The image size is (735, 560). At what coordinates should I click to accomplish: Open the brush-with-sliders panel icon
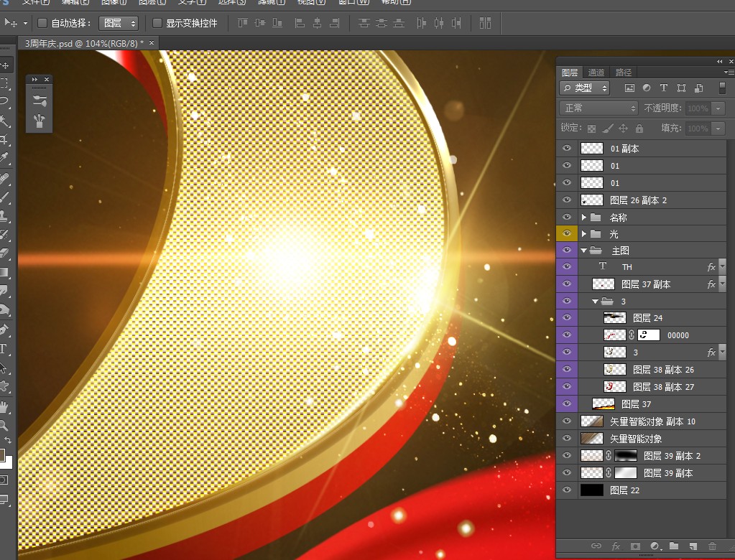(x=40, y=101)
